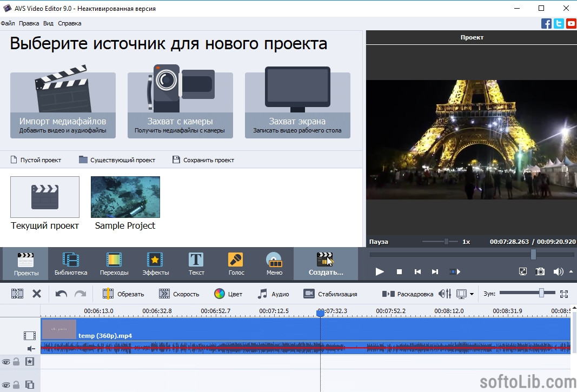Select the Текущий проект thumbnail
The image size is (577, 392).
pos(45,197)
